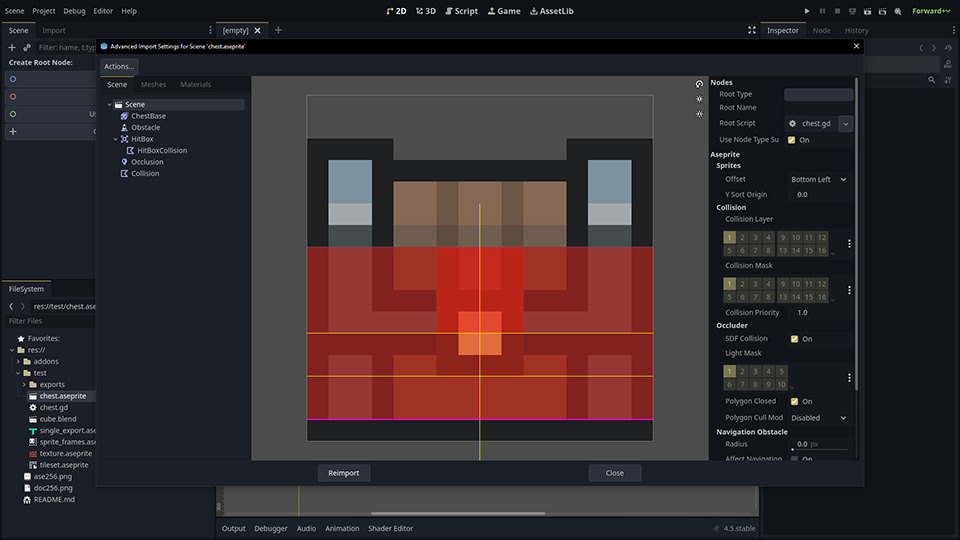Select the Collision node in tree
This screenshot has height=540, width=960.
144,173
